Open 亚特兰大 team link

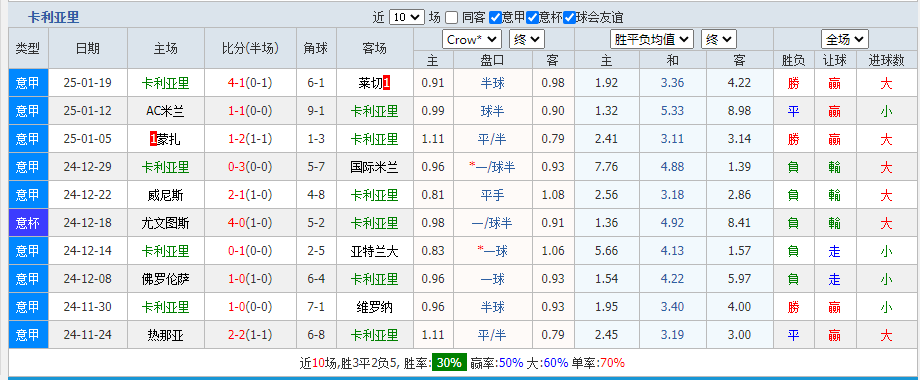pos(374,251)
